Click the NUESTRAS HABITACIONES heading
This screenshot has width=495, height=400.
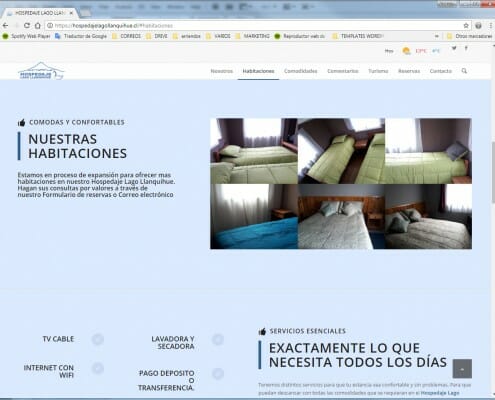click(x=77, y=146)
